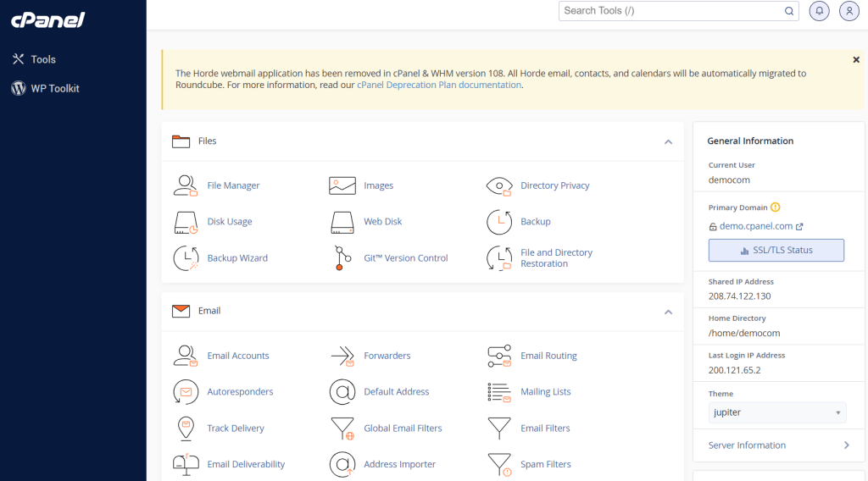Click the cPanel logo
This screenshot has width=868, height=481.
(x=48, y=20)
